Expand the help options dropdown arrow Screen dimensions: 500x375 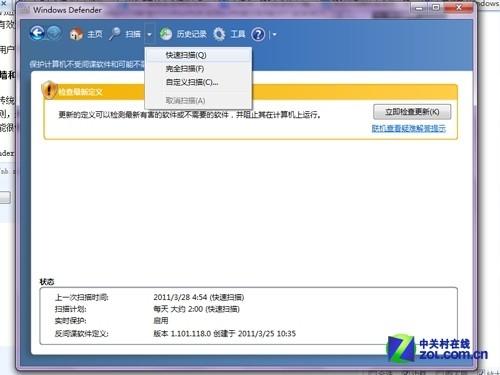[274, 34]
